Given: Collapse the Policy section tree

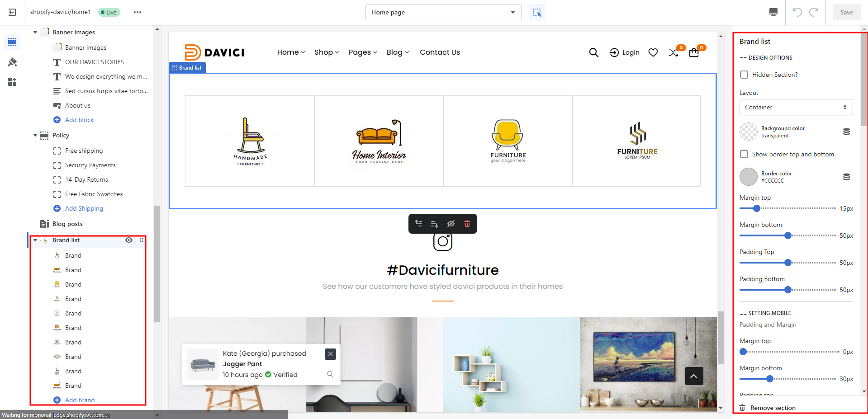Looking at the screenshot, I should 35,135.
